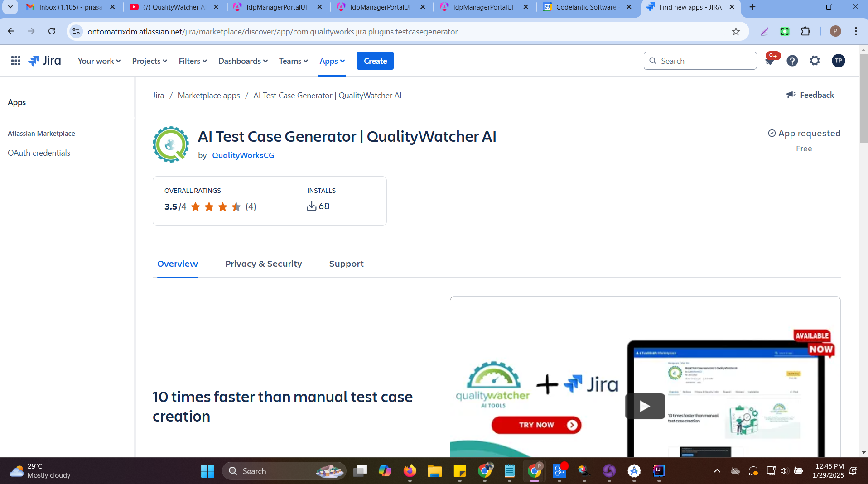Image resolution: width=868 pixels, height=484 pixels.
Task: Open the Chrome three-dot menu
Action: coord(856,31)
